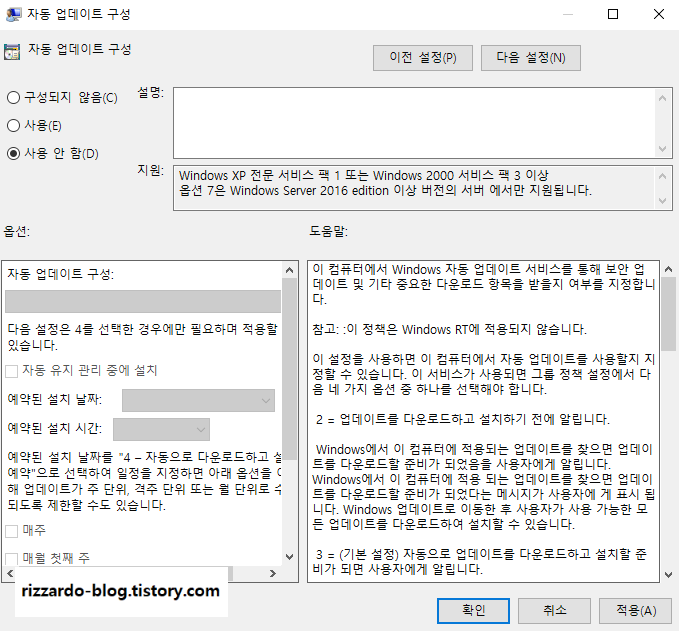Click the help line starting with '2 = 업데이트를'
This screenshot has height=631, width=679.
tap(462, 419)
